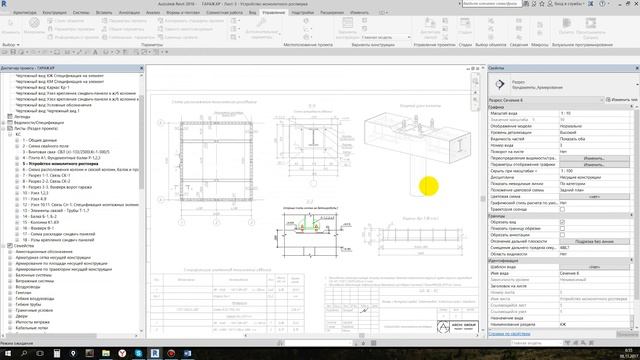Open Word from the taskbar
The height and width of the screenshot is (360, 640).
click(x=187, y=353)
